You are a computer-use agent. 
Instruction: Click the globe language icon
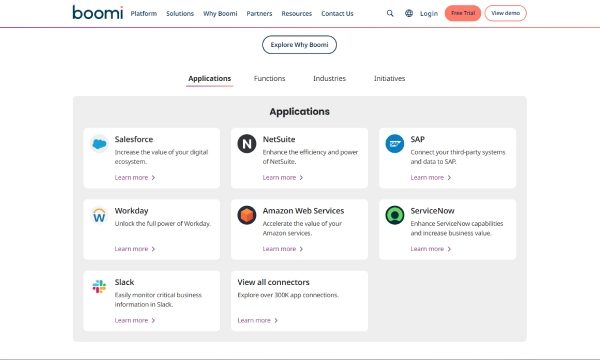[x=409, y=13]
